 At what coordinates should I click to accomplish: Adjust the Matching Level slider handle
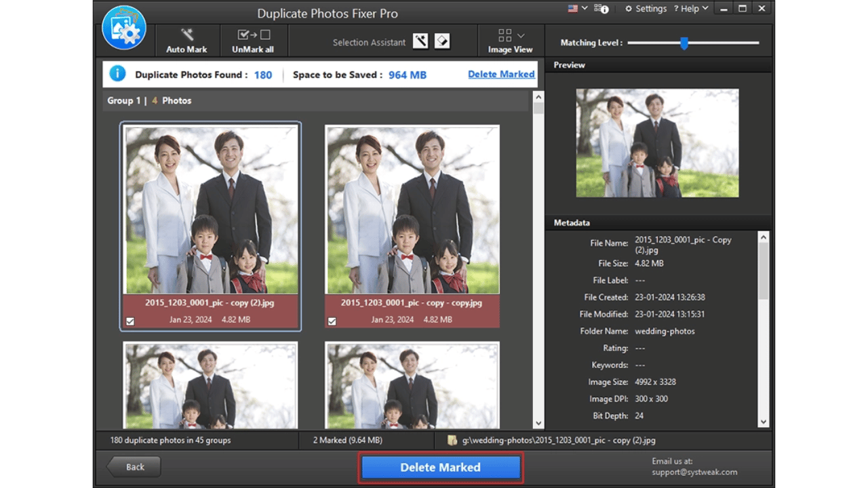point(684,43)
